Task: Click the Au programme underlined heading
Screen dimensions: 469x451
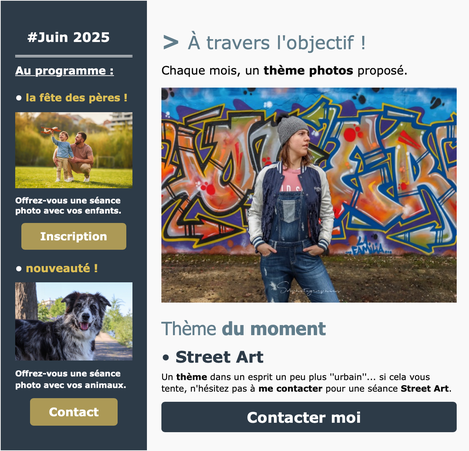Action: pyautogui.click(x=64, y=71)
